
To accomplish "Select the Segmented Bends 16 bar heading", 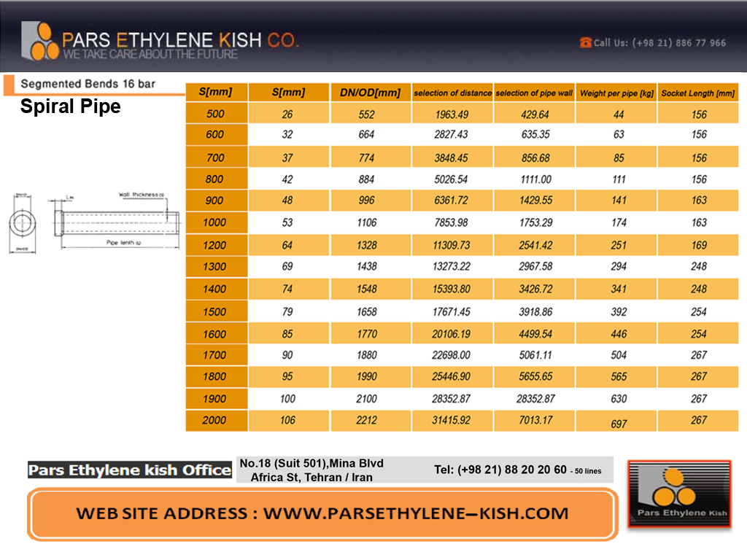I will pyautogui.click(x=88, y=84).
